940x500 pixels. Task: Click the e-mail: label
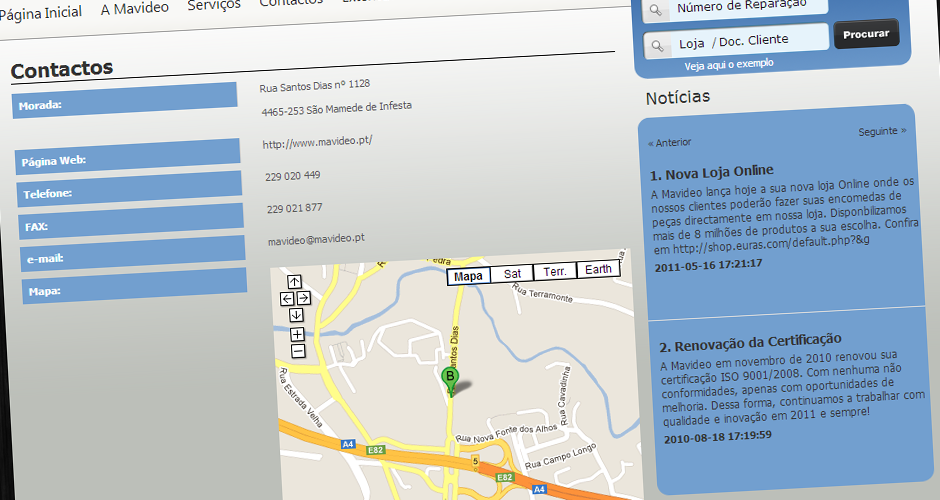45,260
